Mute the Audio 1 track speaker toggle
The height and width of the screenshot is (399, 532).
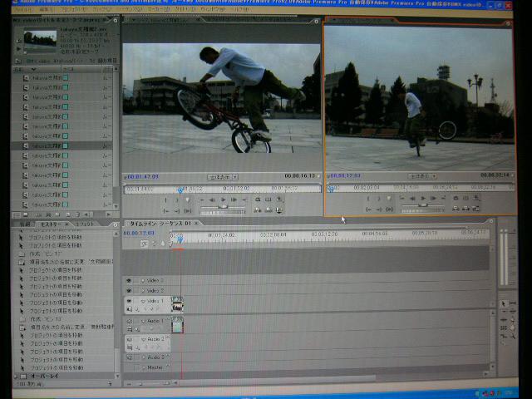point(129,321)
